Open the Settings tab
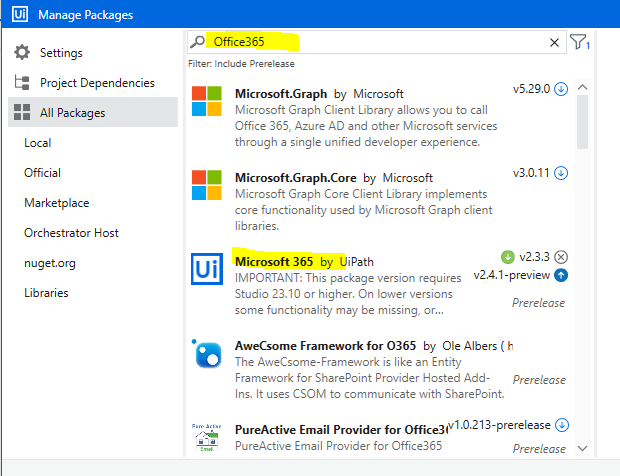The image size is (620, 476). click(61, 53)
